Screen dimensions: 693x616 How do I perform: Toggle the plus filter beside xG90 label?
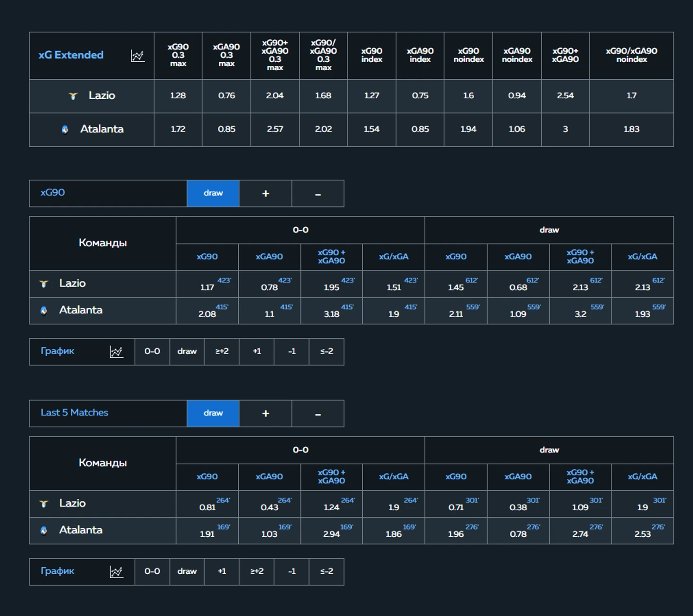click(265, 193)
